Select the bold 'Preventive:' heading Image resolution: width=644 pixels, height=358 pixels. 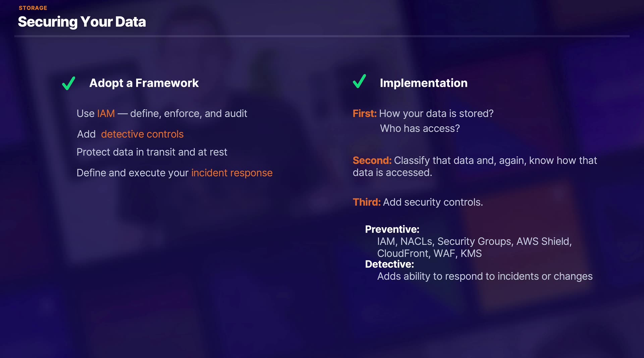pyautogui.click(x=392, y=229)
